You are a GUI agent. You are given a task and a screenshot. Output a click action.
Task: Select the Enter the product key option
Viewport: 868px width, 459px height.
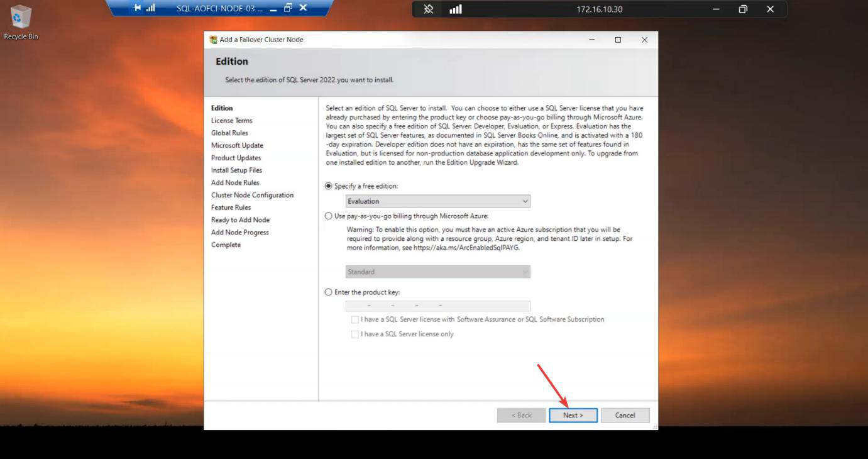[x=329, y=292]
